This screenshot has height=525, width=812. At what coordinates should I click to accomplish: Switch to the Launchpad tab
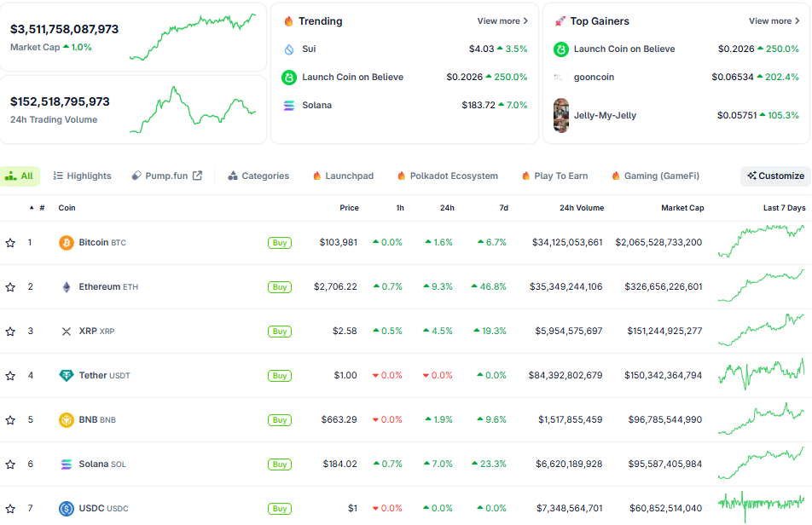point(344,176)
